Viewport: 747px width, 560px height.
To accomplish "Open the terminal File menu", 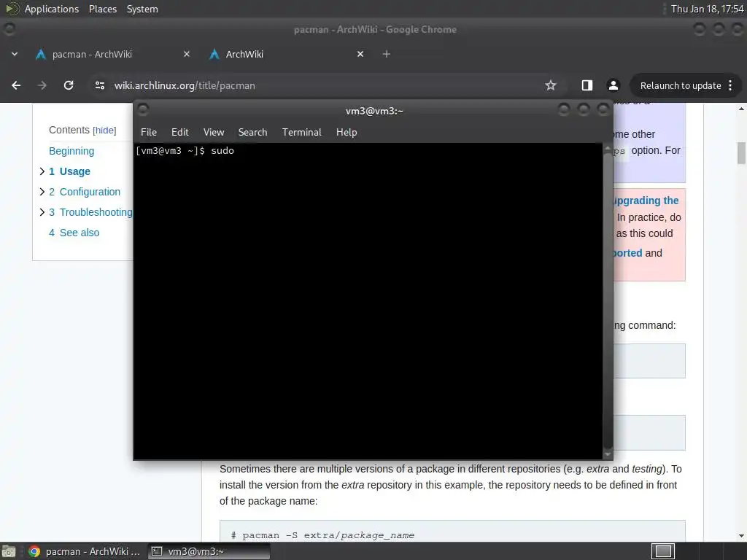I will [x=149, y=133].
